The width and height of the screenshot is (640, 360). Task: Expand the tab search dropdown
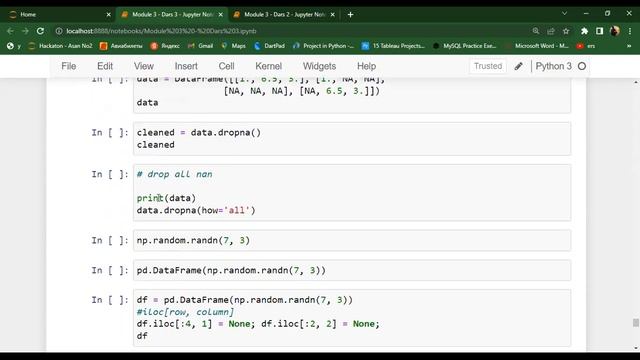tap(564, 13)
